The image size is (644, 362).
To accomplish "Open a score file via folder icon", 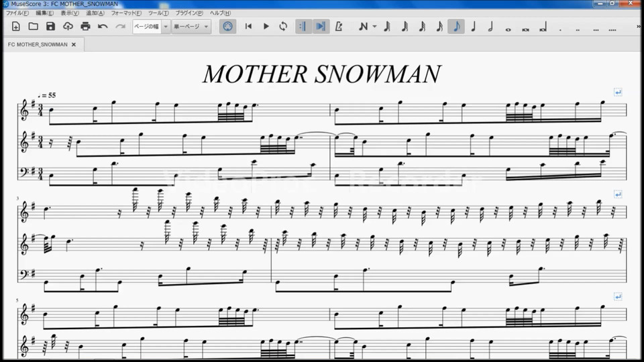I will [34, 27].
